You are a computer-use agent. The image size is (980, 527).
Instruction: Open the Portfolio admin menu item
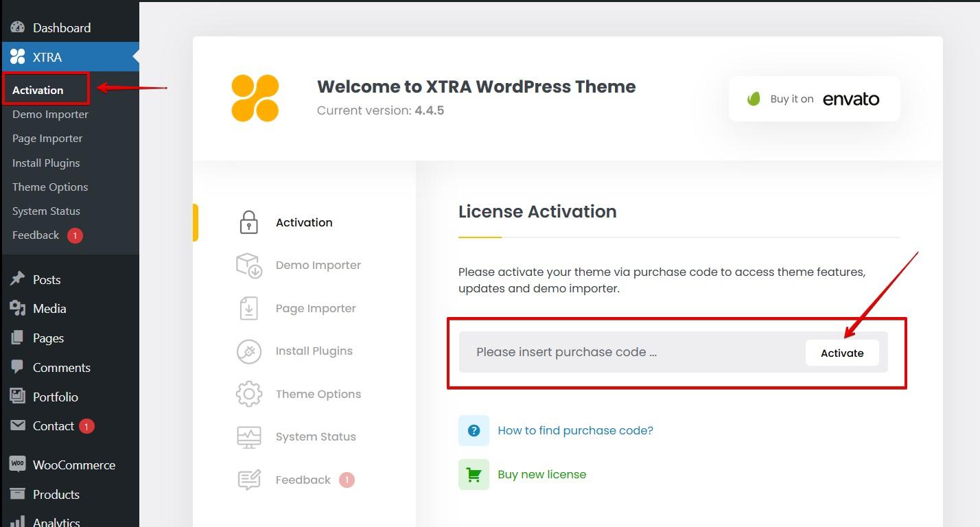click(x=55, y=397)
